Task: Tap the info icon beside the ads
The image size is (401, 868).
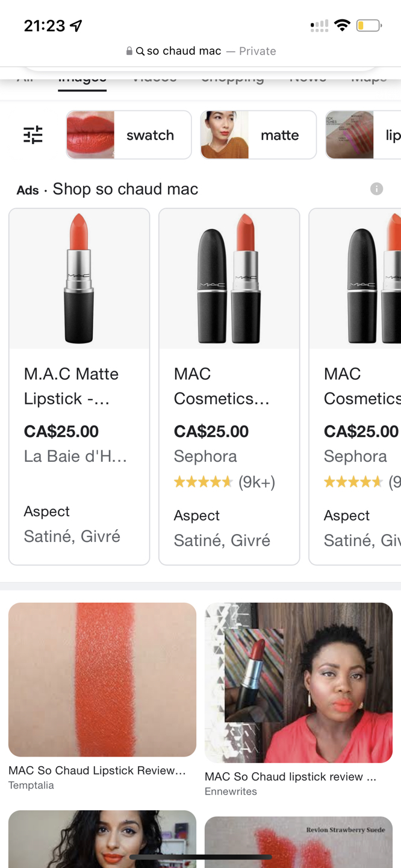Action: (376, 189)
